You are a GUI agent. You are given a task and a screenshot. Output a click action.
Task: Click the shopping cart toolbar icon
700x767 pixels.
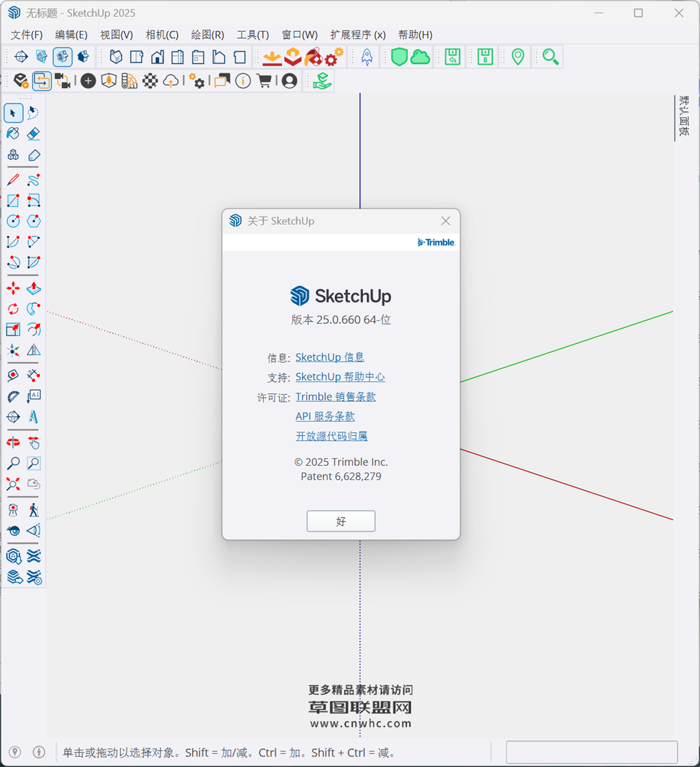[264, 81]
